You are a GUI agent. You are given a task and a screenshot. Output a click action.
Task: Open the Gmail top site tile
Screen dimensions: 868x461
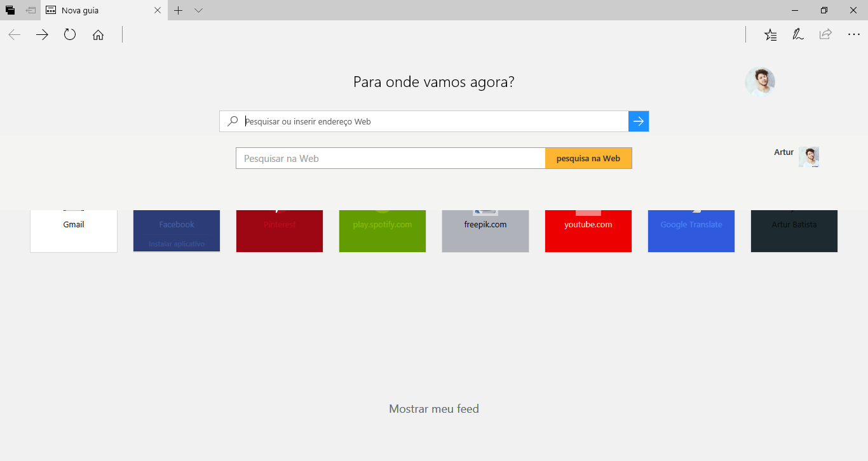74,230
